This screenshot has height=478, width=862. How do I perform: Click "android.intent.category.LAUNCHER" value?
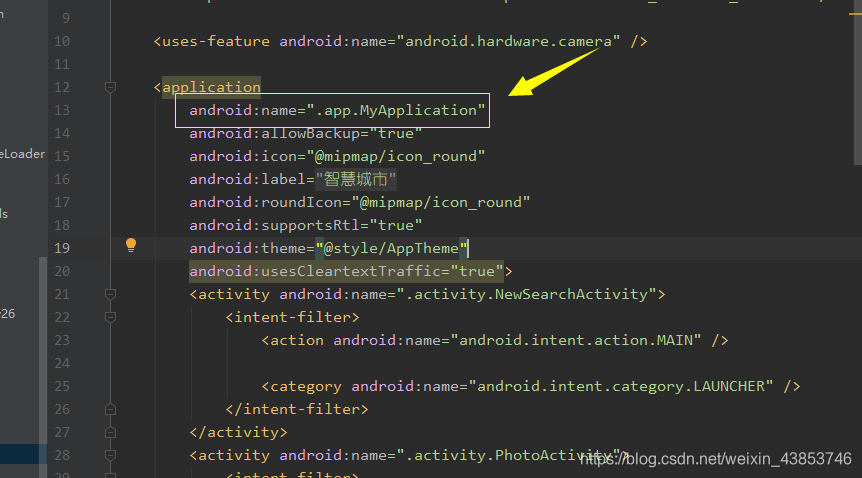[621, 386]
